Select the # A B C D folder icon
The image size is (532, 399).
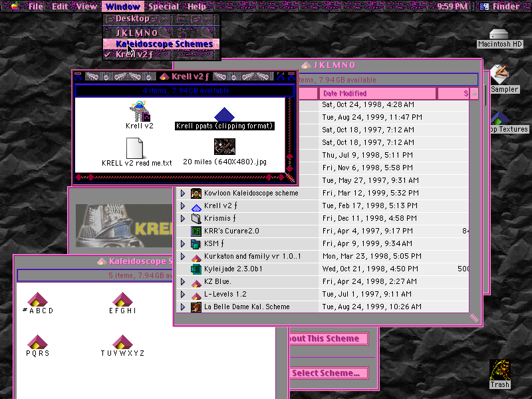pyautogui.click(x=37, y=299)
